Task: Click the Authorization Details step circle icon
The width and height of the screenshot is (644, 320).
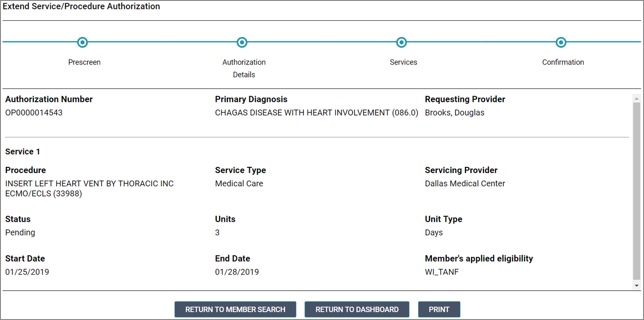Action: tap(242, 42)
